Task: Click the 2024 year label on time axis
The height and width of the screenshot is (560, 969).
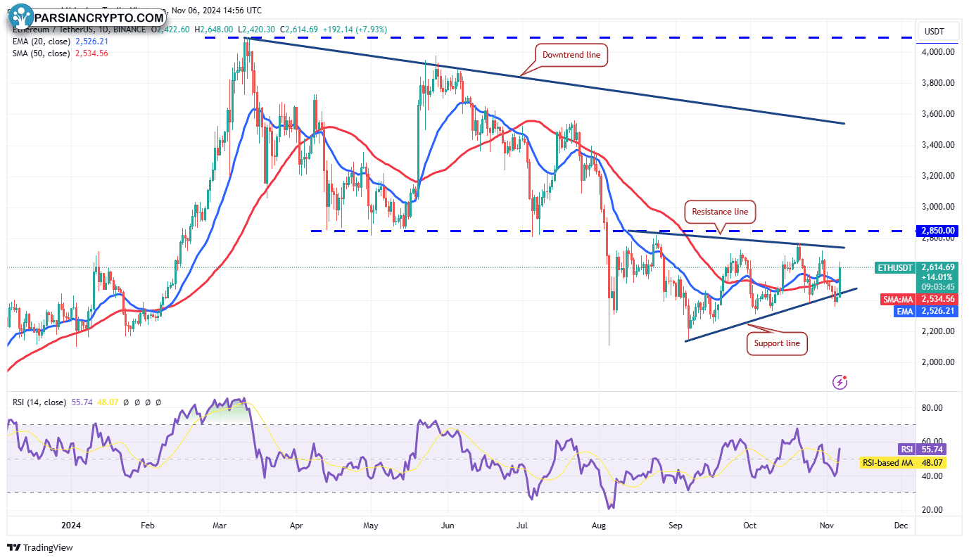Action: [70, 526]
